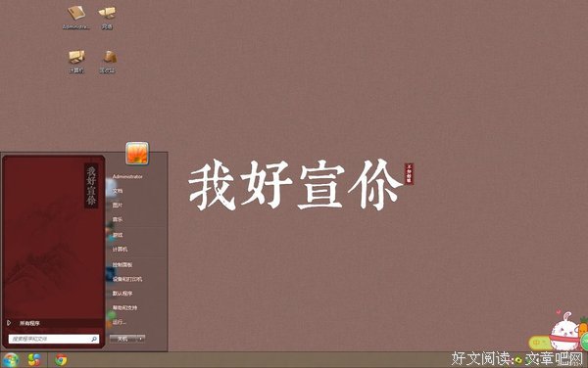Toggle the 中 Chinese input mode pill

[539, 343]
